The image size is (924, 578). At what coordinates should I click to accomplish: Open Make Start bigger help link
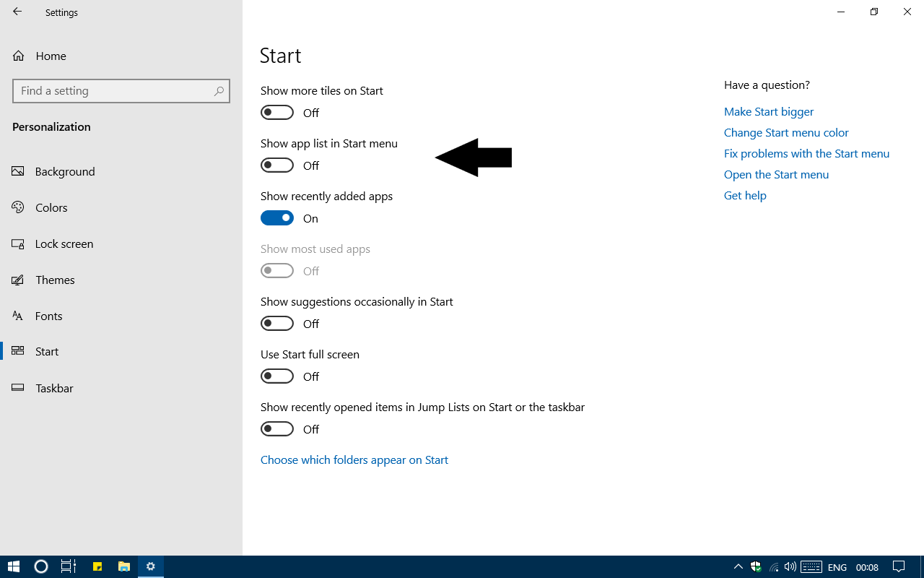click(x=769, y=111)
